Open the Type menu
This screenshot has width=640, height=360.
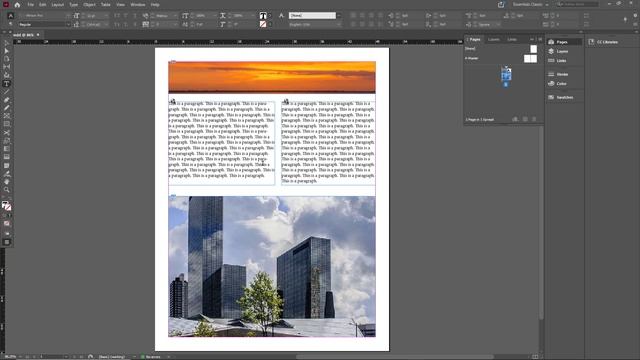point(73,5)
